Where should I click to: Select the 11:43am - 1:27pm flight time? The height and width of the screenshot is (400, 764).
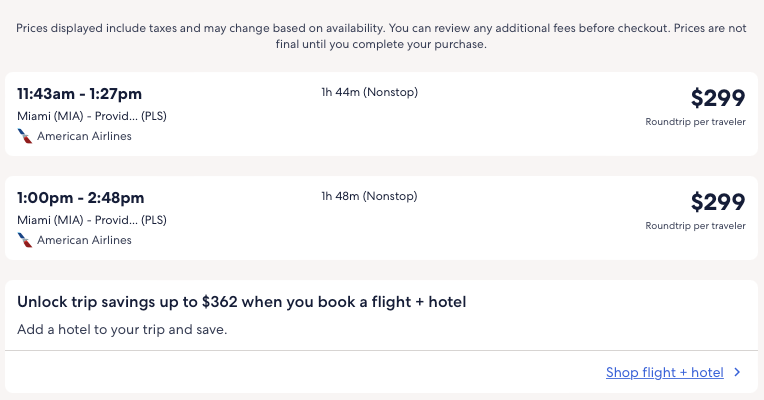click(81, 94)
